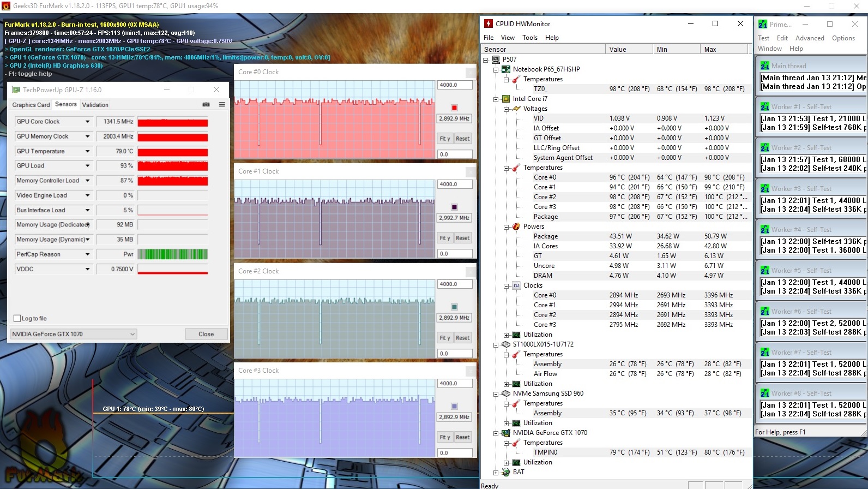This screenshot has width=868, height=489.
Task: Click the GPU-Z Close button
Action: [206, 334]
